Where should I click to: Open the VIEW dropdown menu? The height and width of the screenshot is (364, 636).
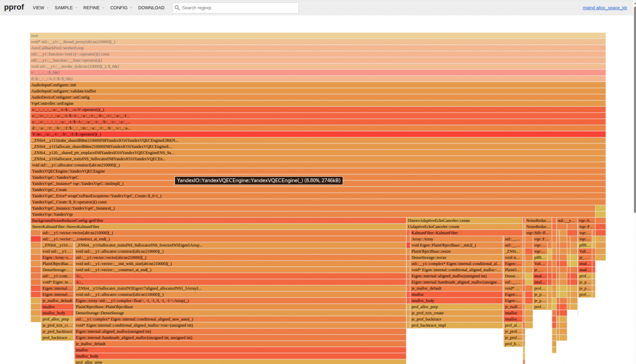40,8
